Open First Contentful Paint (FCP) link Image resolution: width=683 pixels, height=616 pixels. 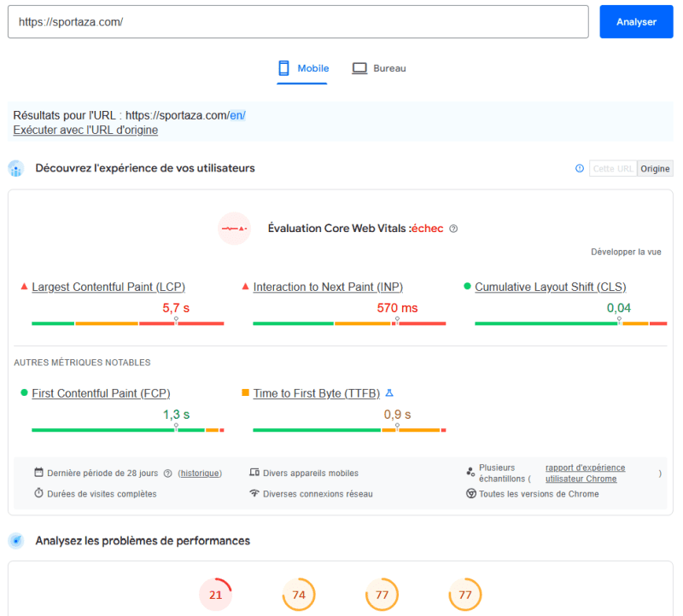coord(101,393)
